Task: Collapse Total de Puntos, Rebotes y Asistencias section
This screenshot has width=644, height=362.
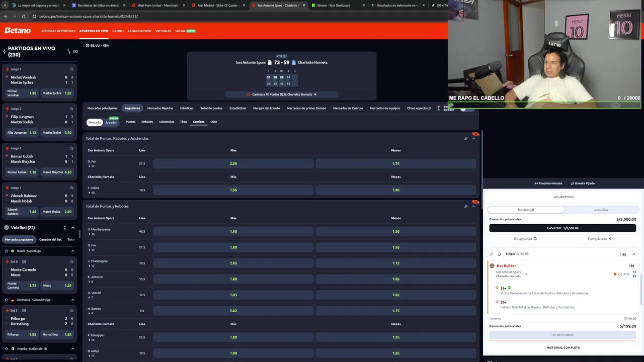Action: point(473,138)
